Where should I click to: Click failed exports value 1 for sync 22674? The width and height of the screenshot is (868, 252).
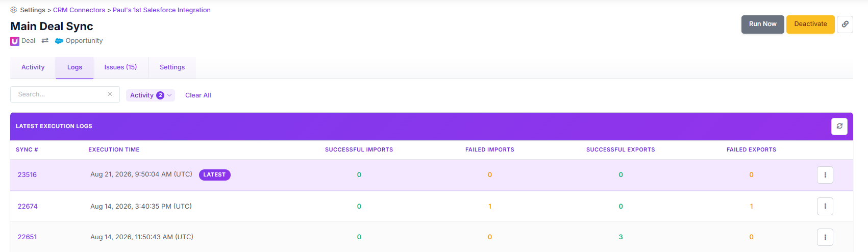point(751,207)
